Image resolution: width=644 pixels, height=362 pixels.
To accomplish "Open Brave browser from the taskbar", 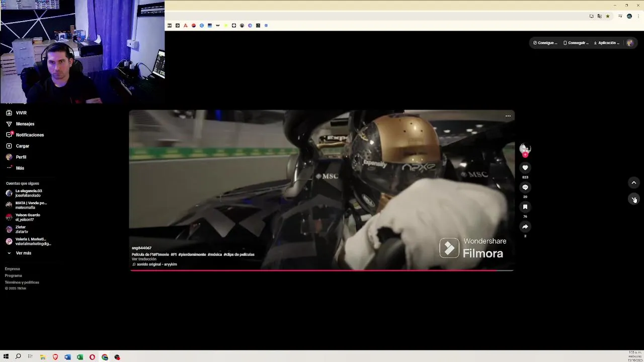I will [55, 357].
